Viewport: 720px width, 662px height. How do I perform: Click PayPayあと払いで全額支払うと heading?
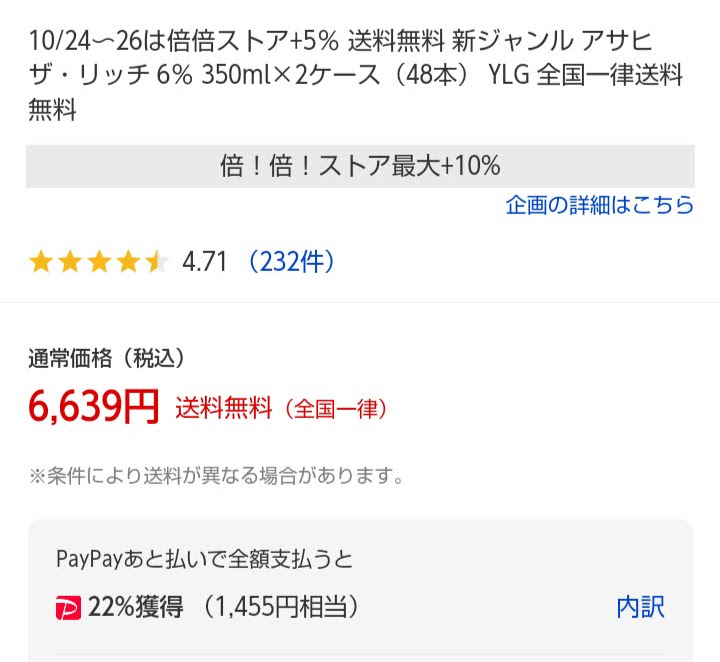[204, 559]
